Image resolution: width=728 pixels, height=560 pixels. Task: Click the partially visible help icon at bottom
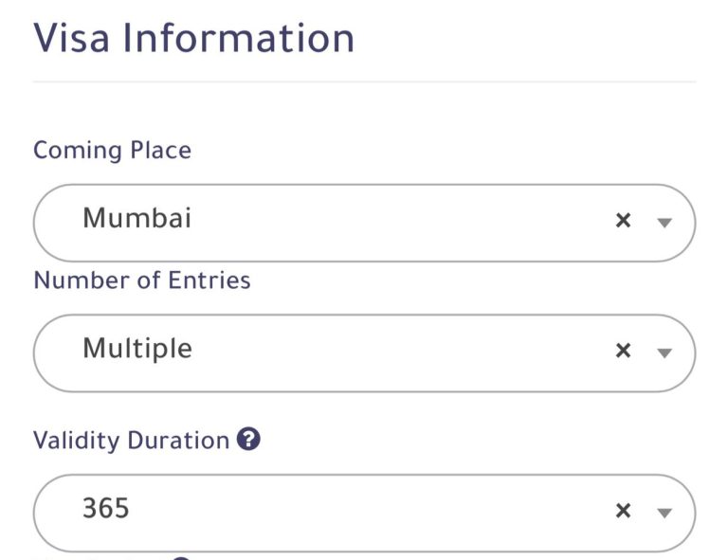[x=182, y=558]
